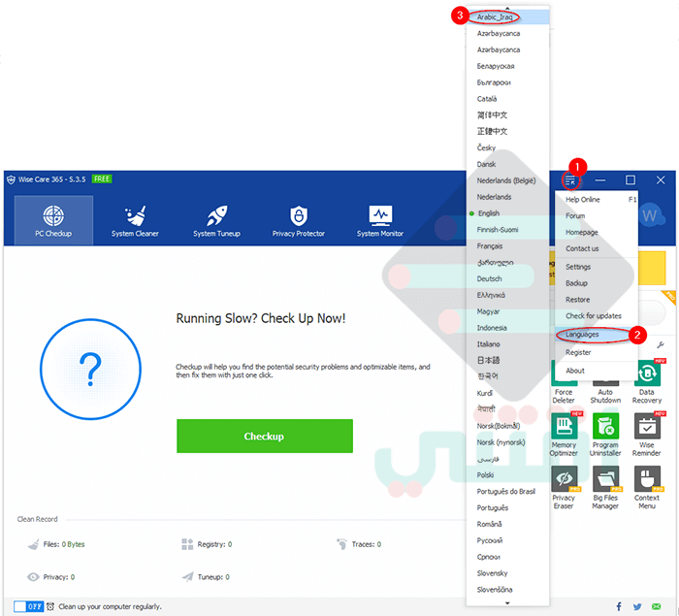Select Deutsch language
The width and height of the screenshot is (679, 616).
point(507,278)
